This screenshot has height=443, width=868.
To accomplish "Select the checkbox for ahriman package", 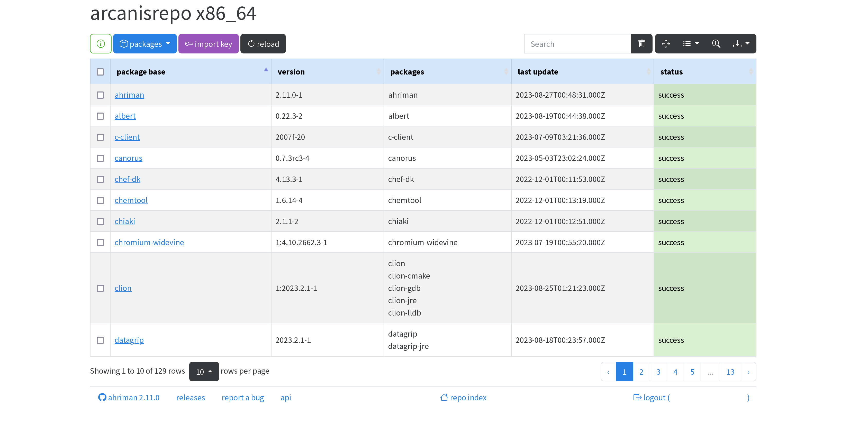I will [x=100, y=95].
